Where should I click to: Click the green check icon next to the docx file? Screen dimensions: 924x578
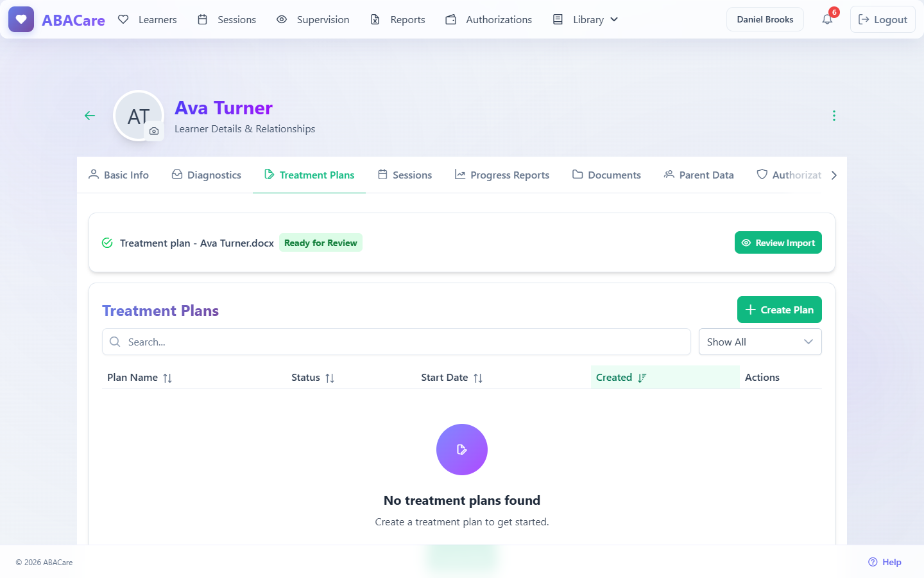click(x=107, y=243)
